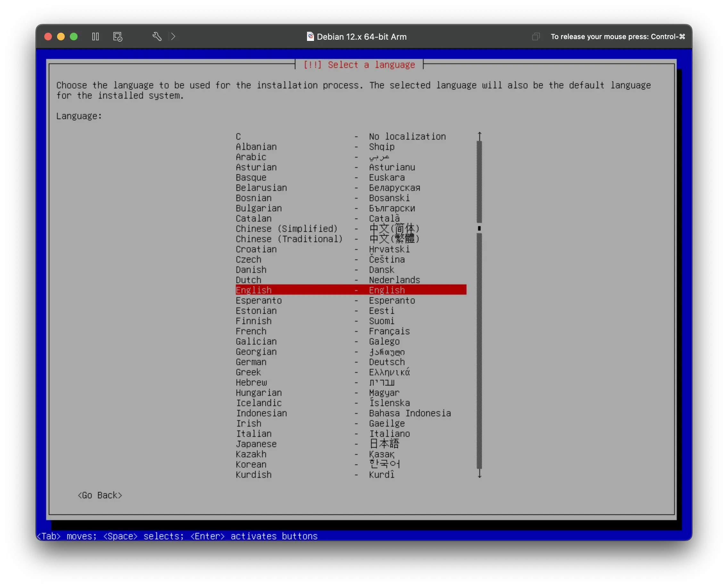Click the scrollbar up arrow of the language list
The height and width of the screenshot is (588, 728).
tap(479, 136)
